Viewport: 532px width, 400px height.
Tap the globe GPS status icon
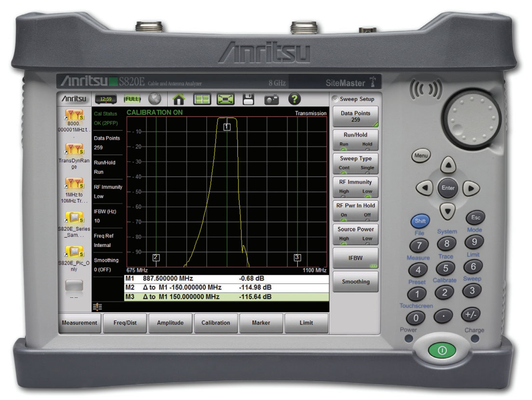pos(155,99)
